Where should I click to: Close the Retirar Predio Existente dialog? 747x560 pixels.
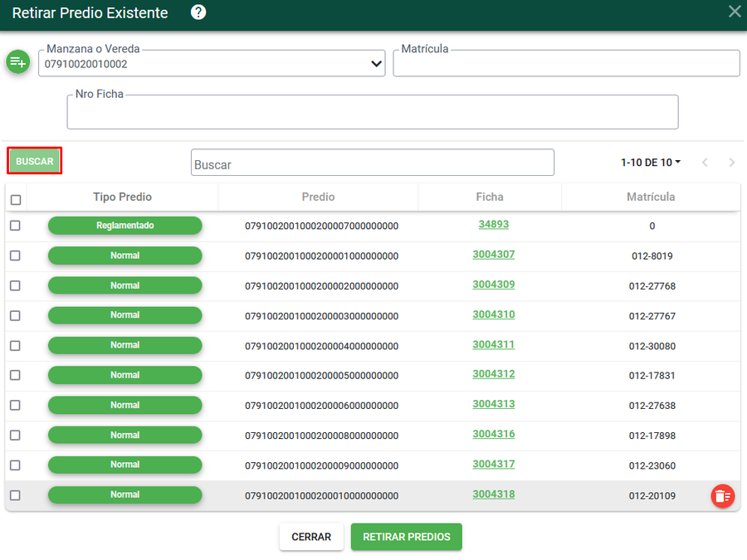(735, 12)
